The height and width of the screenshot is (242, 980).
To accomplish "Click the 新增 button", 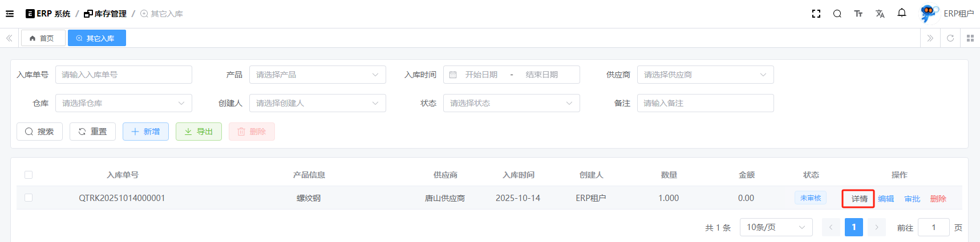I will (145, 132).
